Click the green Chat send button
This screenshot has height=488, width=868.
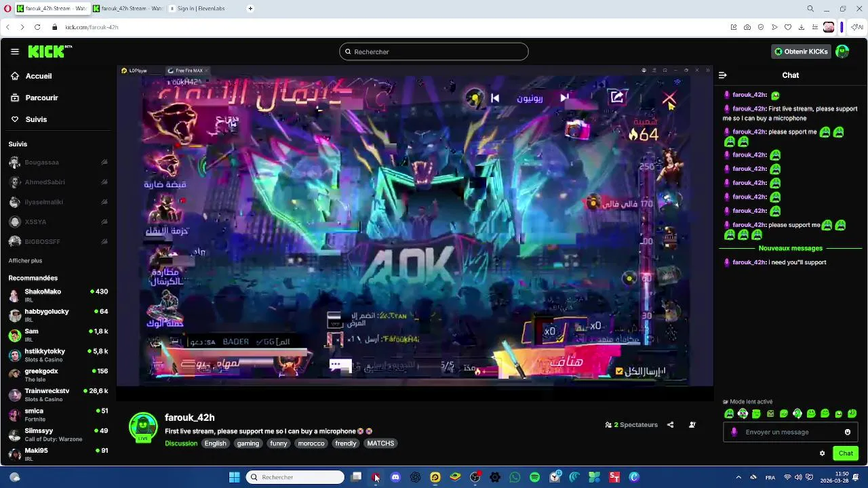tap(846, 453)
